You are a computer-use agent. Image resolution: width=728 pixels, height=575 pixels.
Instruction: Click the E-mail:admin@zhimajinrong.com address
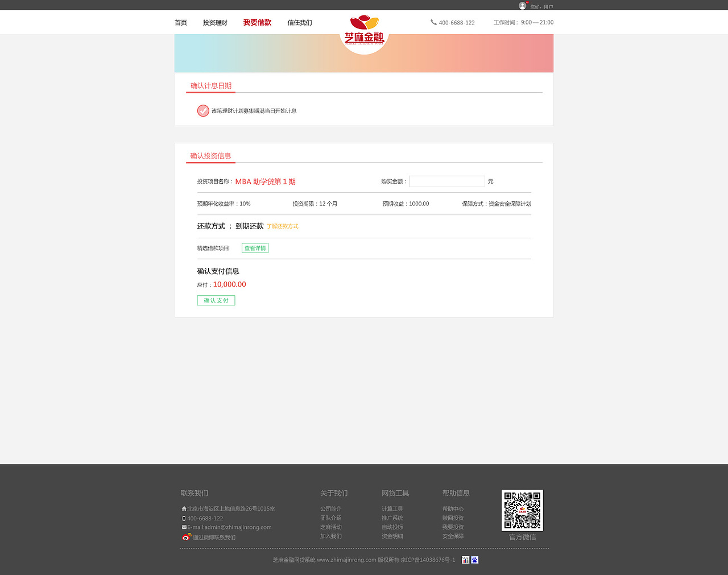click(230, 527)
